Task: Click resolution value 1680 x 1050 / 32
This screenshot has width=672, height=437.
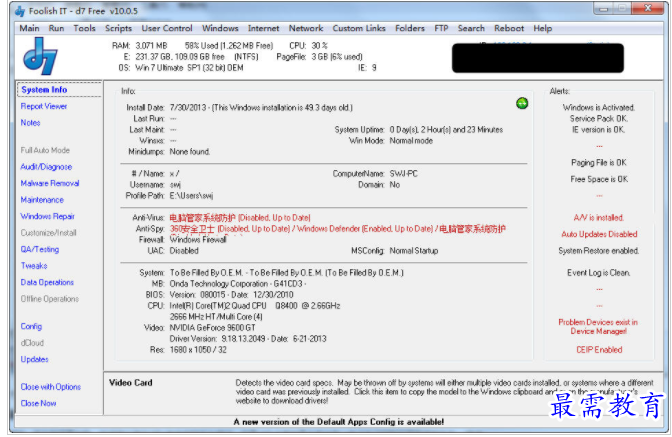Action: [x=198, y=350]
